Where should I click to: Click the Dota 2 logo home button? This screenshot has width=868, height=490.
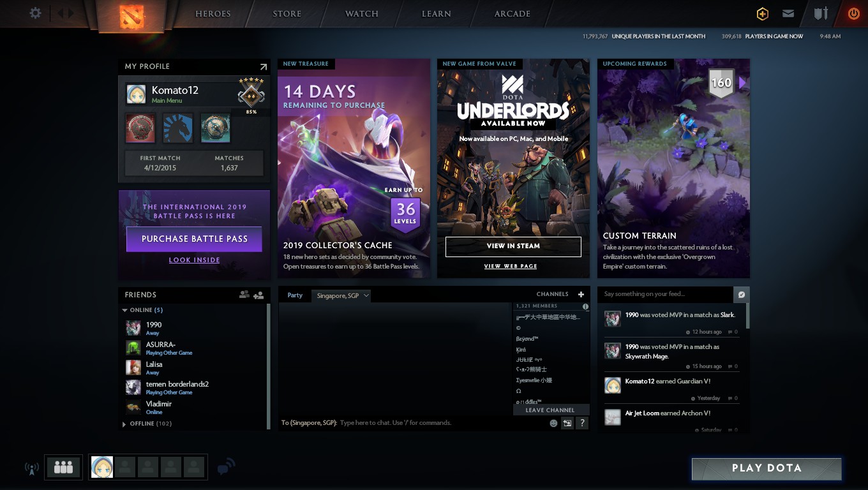coord(133,16)
